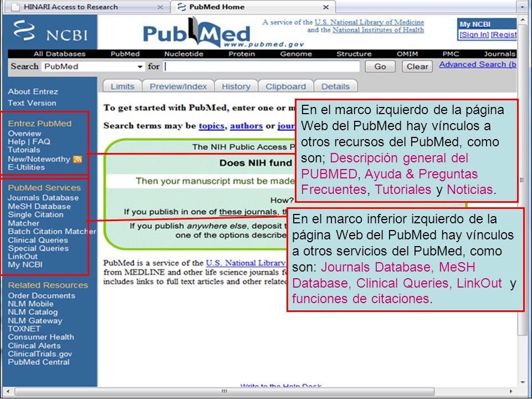
Task: Open National Institutes of Health header link
Action: tap(378, 30)
